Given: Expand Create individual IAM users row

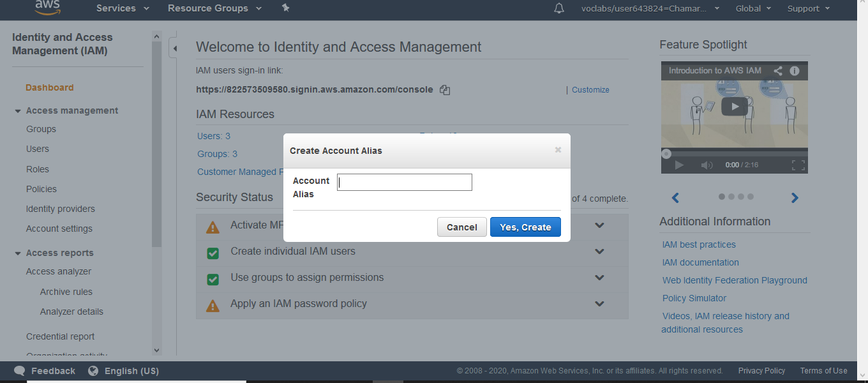Looking at the screenshot, I should (x=599, y=252).
